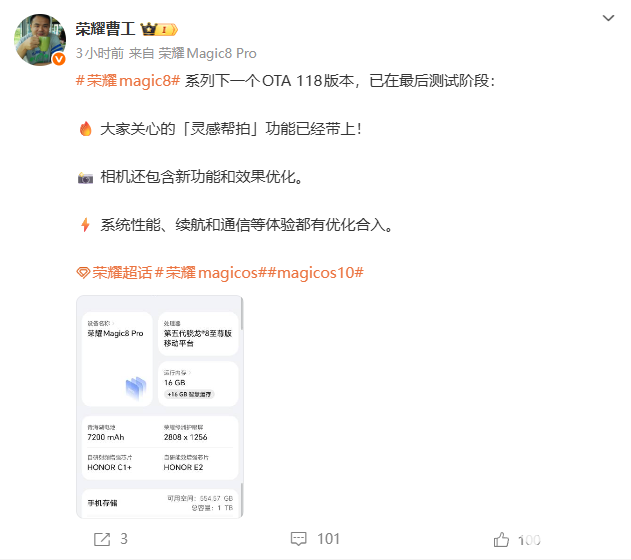Click the comment bubble icon
Image resolution: width=631 pixels, height=560 pixels.
point(299,539)
